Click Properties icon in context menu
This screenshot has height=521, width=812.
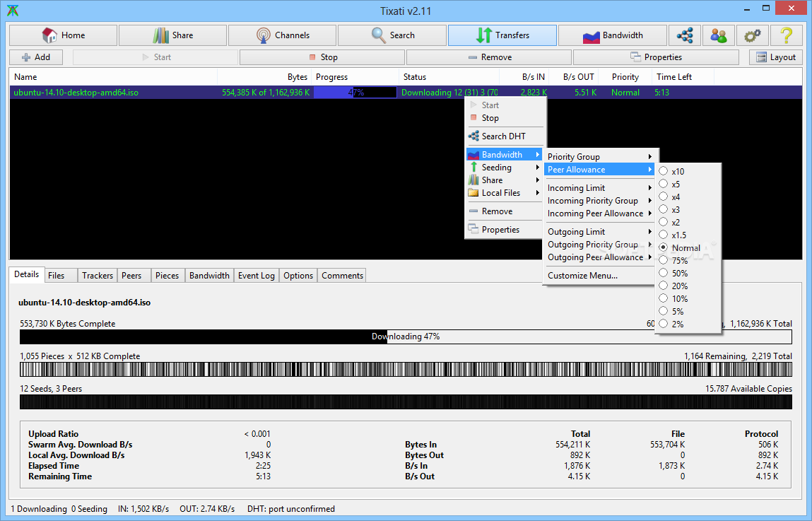pos(473,229)
